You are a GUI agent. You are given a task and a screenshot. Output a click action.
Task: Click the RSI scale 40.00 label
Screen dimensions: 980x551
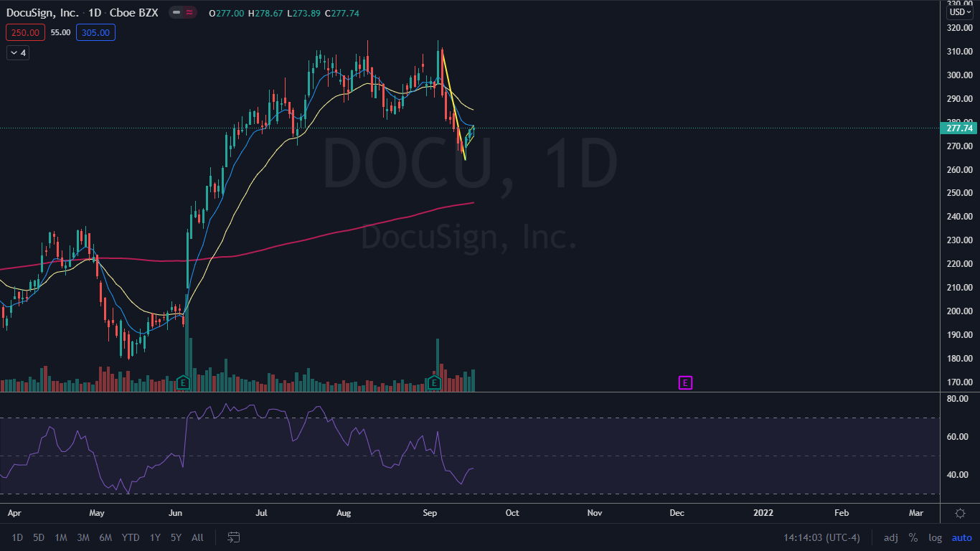[959, 474]
